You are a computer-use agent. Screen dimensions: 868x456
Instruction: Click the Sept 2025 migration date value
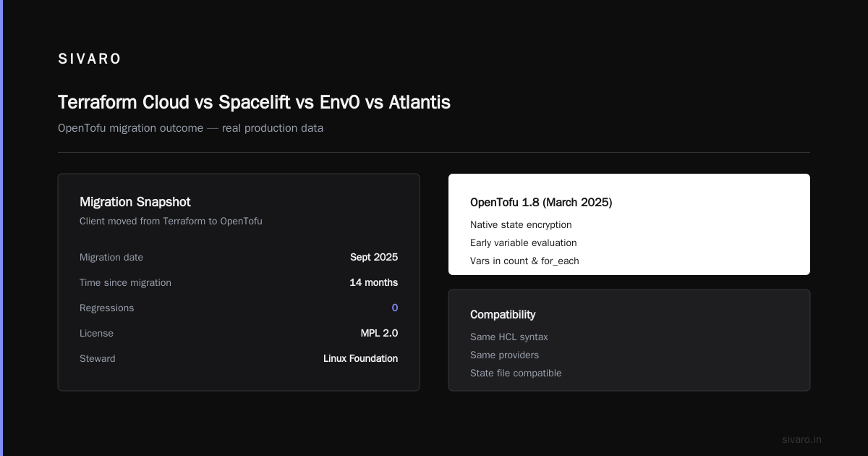(x=374, y=257)
